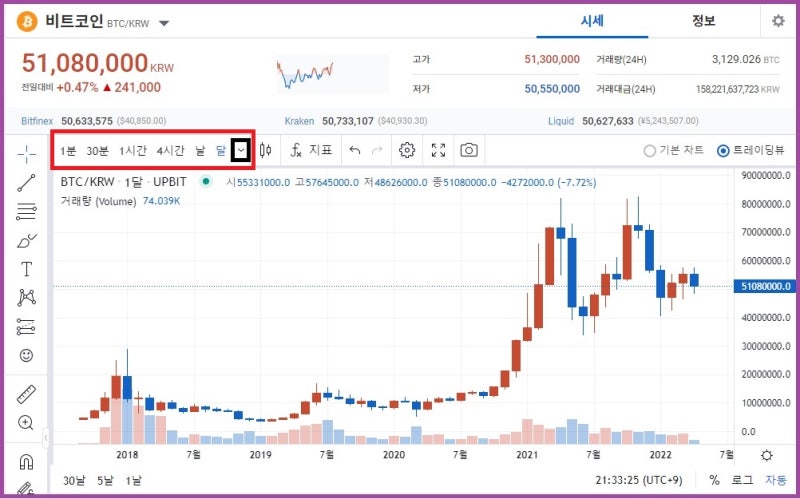Viewport: 800px width, 499px height.
Task: Select the 달 monthly interval
Action: click(x=220, y=151)
